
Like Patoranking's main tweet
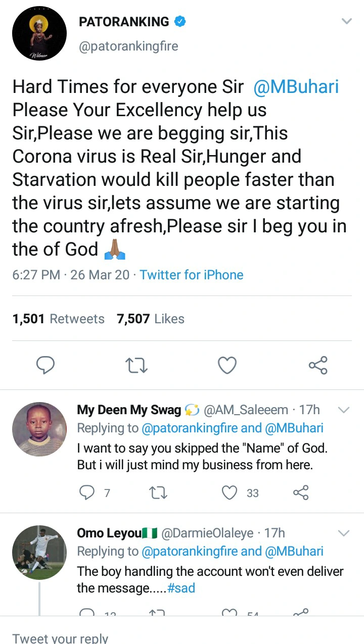point(227,365)
